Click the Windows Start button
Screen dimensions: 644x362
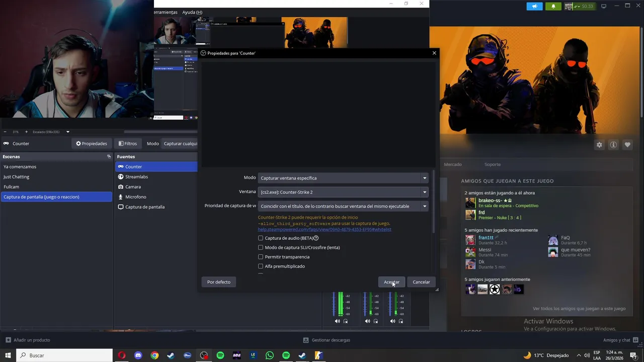(8, 355)
